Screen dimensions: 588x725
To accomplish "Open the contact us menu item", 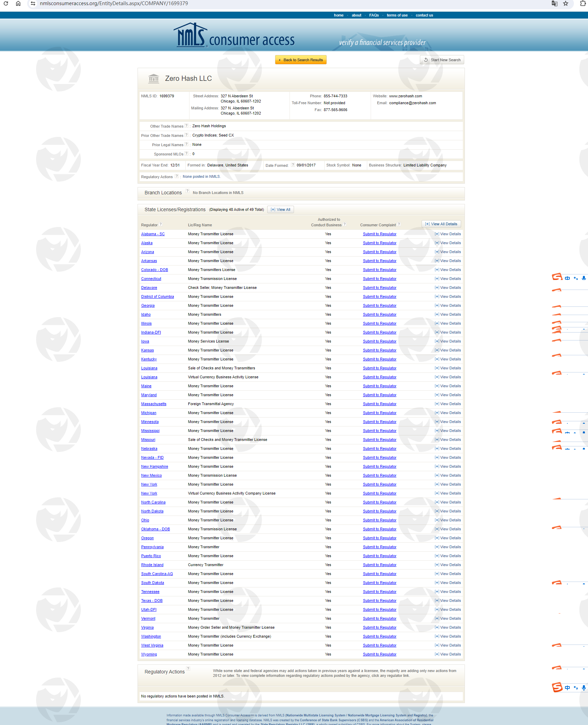I will click(424, 15).
